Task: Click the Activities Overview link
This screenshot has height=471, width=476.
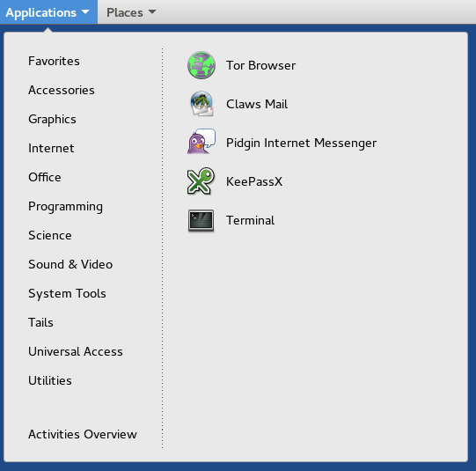Action: (83, 434)
